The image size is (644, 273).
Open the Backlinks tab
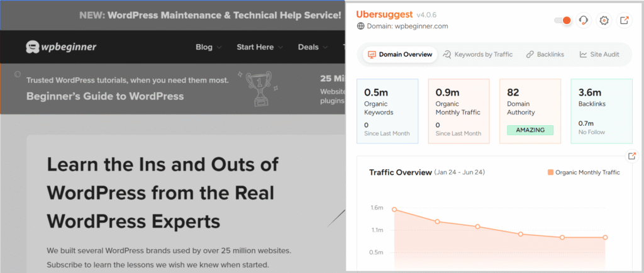point(545,55)
